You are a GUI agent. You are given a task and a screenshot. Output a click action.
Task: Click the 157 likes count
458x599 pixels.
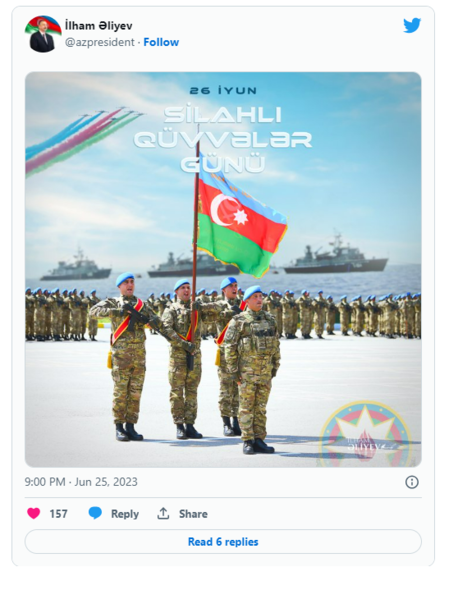click(58, 514)
